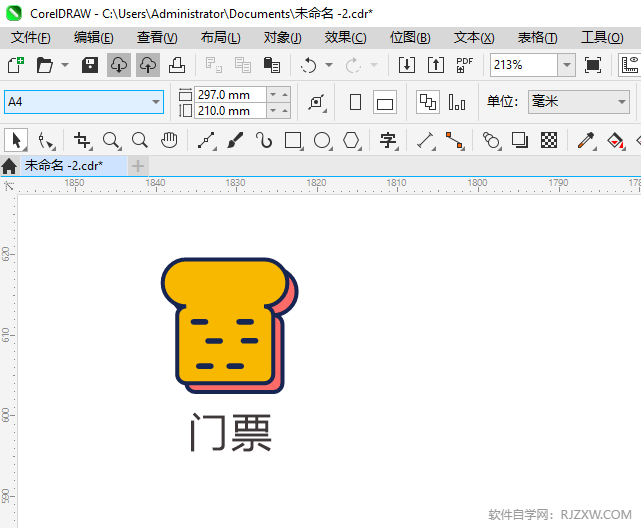Viewport: 641px width, 528px height.
Task: Add a new document tab with plus button
Action: [138, 165]
